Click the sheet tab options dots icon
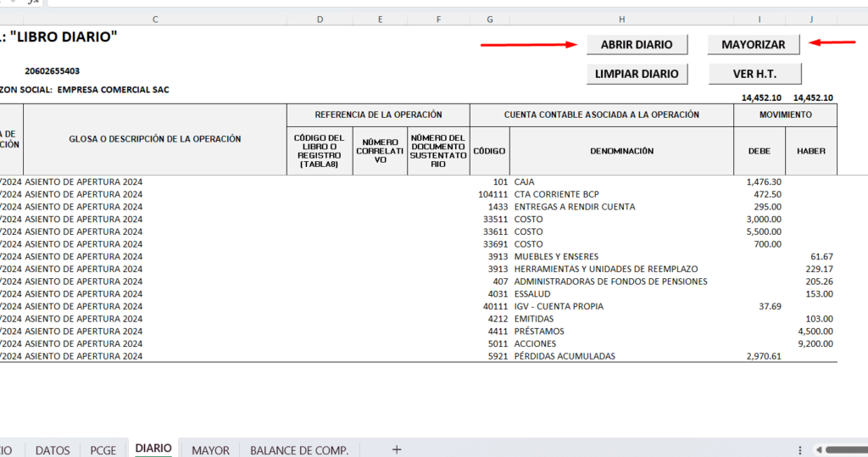The width and height of the screenshot is (868, 457). [x=800, y=450]
